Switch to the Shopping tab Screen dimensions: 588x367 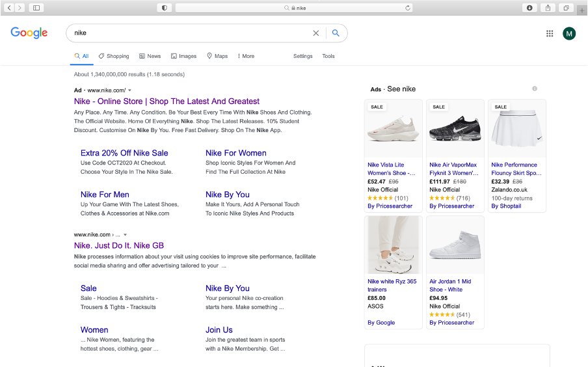click(x=114, y=56)
